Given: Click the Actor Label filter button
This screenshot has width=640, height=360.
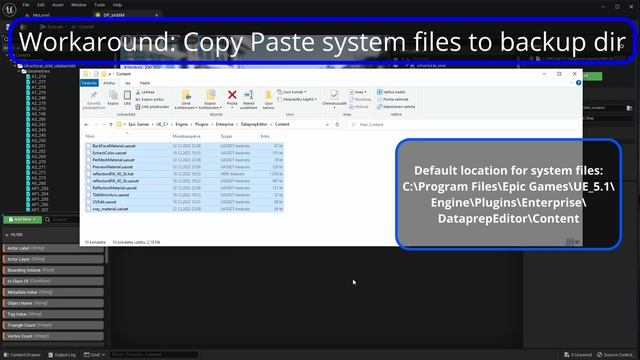Looking at the screenshot, I should [53, 248].
